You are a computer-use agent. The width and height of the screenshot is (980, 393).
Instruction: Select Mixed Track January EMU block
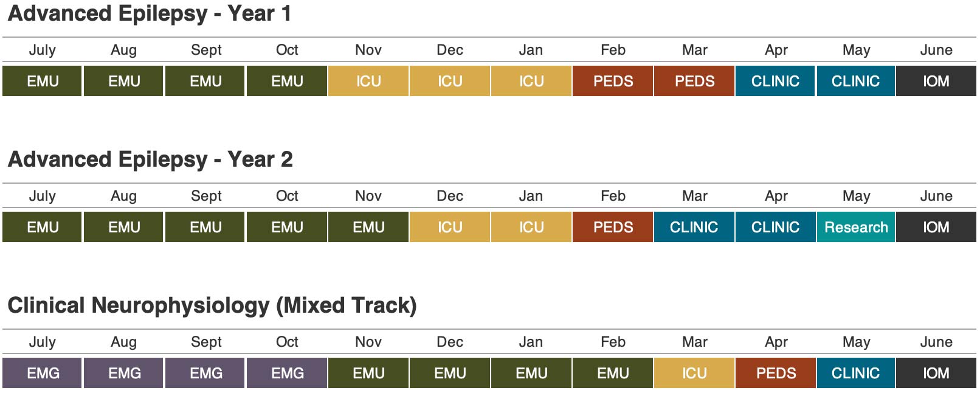click(x=531, y=373)
